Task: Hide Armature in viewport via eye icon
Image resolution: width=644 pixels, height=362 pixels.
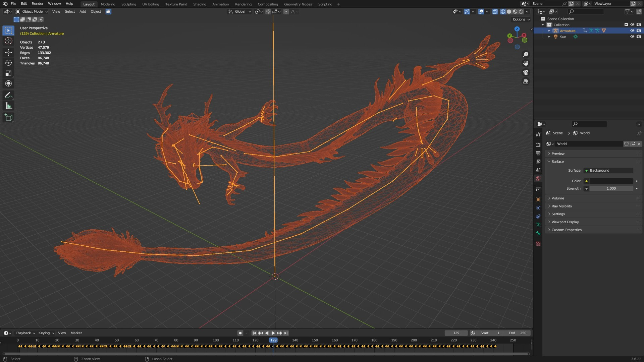Action: pos(632,31)
